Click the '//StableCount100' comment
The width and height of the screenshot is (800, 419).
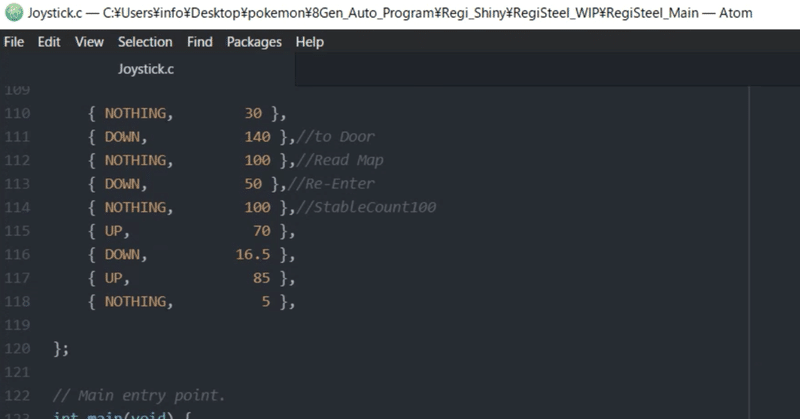coord(366,207)
